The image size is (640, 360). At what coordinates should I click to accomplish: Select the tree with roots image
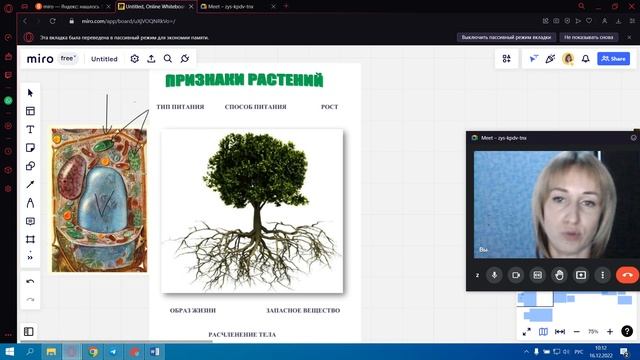[x=252, y=211]
